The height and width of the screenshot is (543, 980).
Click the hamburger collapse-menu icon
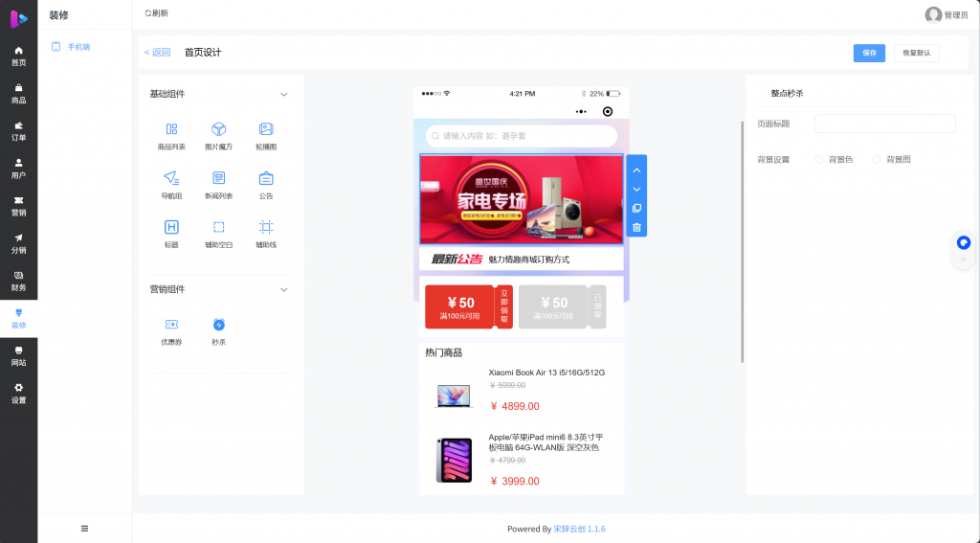(x=84, y=529)
